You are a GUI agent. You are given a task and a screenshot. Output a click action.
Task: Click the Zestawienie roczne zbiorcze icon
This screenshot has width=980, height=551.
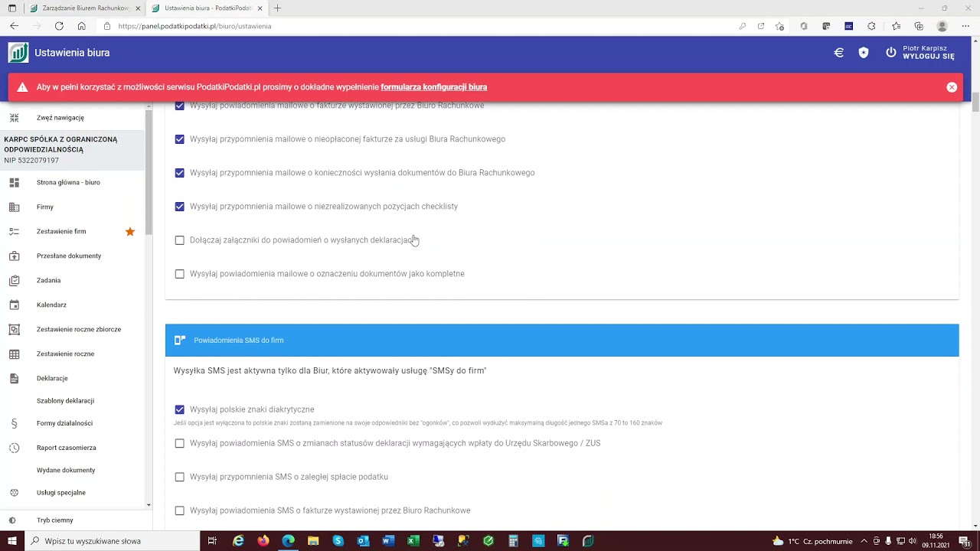click(14, 329)
